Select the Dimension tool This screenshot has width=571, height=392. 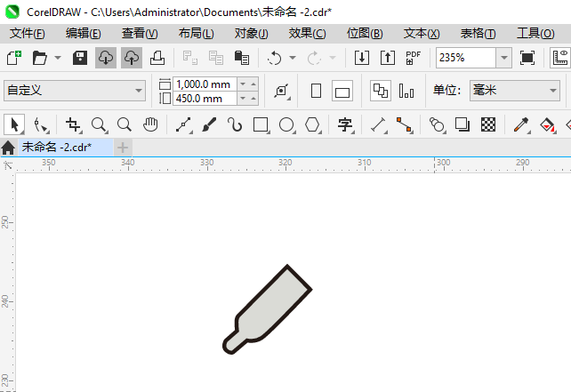378,124
